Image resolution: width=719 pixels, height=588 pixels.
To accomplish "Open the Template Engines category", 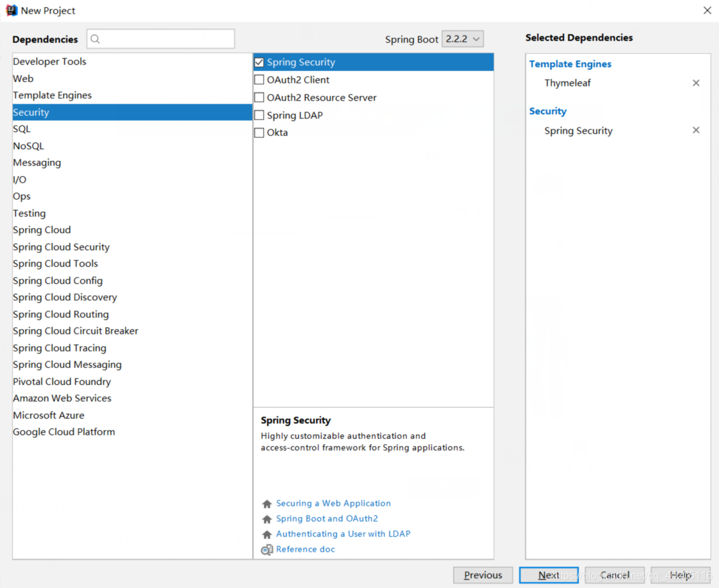I will (x=132, y=95).
